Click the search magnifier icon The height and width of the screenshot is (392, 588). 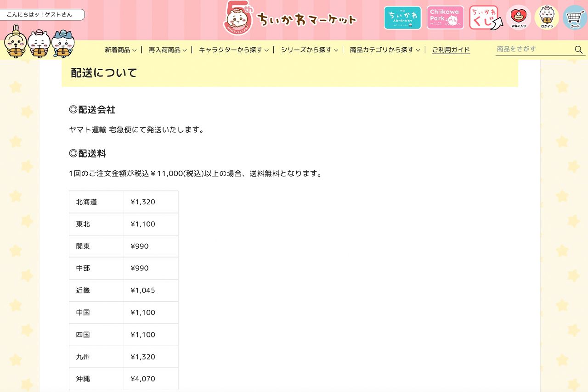578,50
